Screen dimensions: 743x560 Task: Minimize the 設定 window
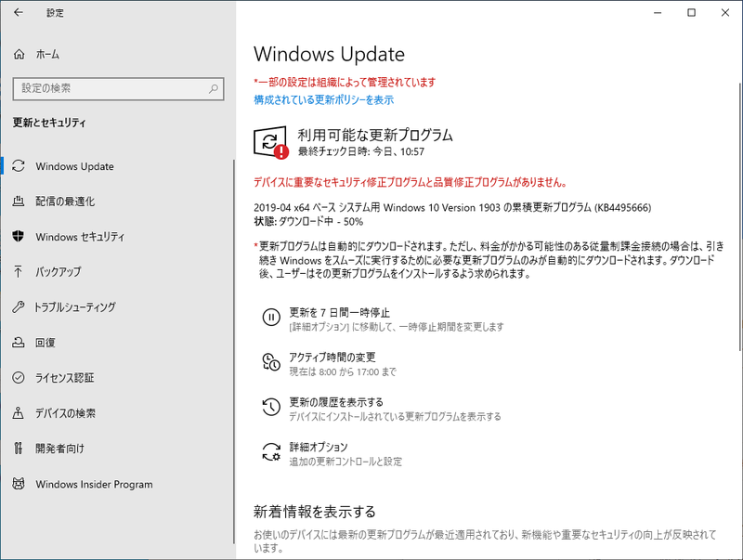(x=658, y=13)
